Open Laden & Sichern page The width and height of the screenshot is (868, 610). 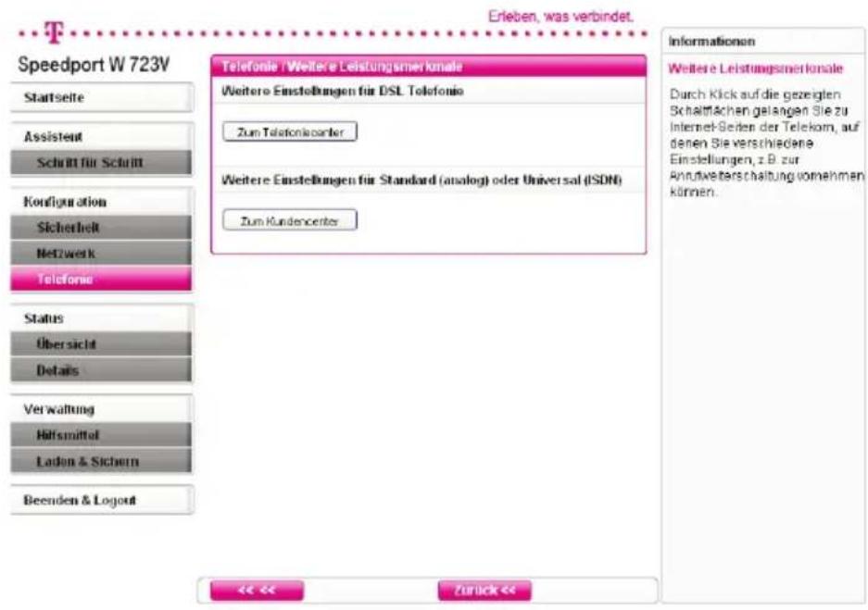click(102, 461)
